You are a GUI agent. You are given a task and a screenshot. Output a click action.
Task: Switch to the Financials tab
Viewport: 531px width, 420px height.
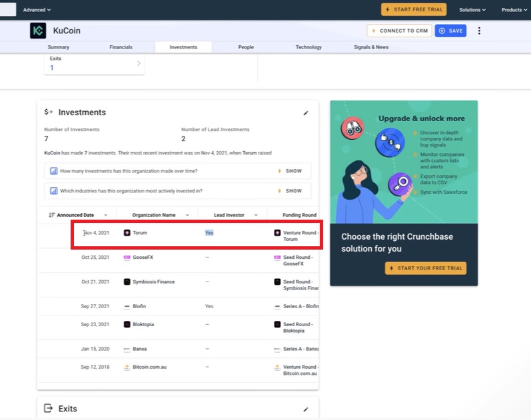(121, 47)
